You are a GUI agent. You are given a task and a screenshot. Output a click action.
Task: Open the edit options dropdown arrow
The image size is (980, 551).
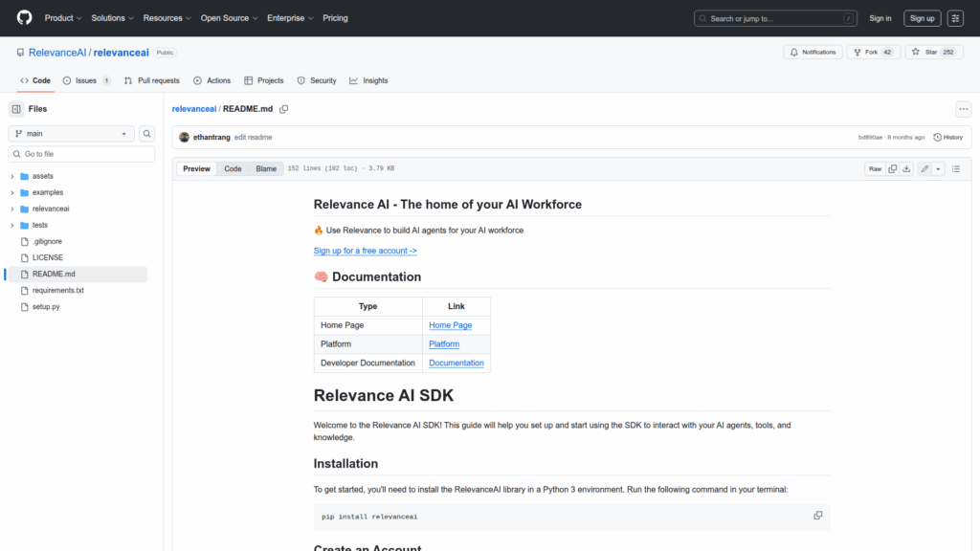coord(938,168)
